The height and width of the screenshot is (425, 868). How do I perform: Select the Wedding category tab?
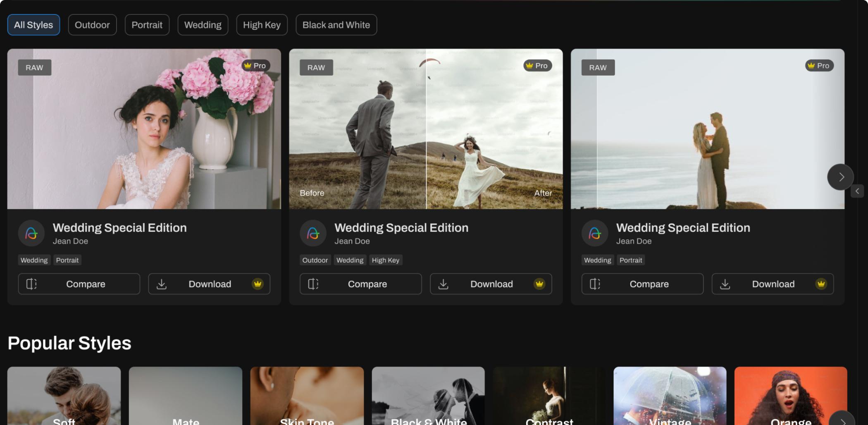coord(203,25)
